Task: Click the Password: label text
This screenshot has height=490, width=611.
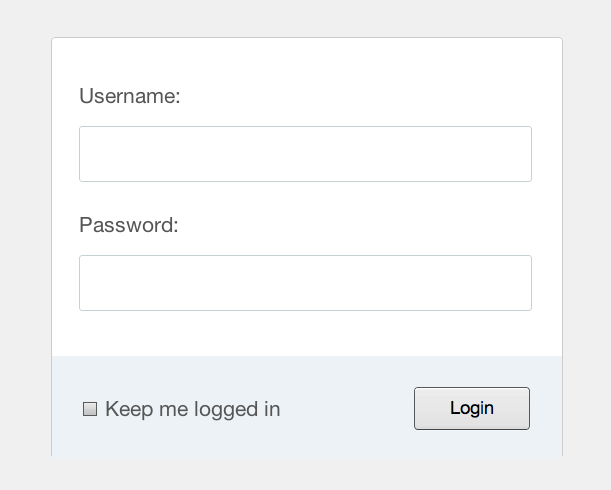Action: coord(129,225)
